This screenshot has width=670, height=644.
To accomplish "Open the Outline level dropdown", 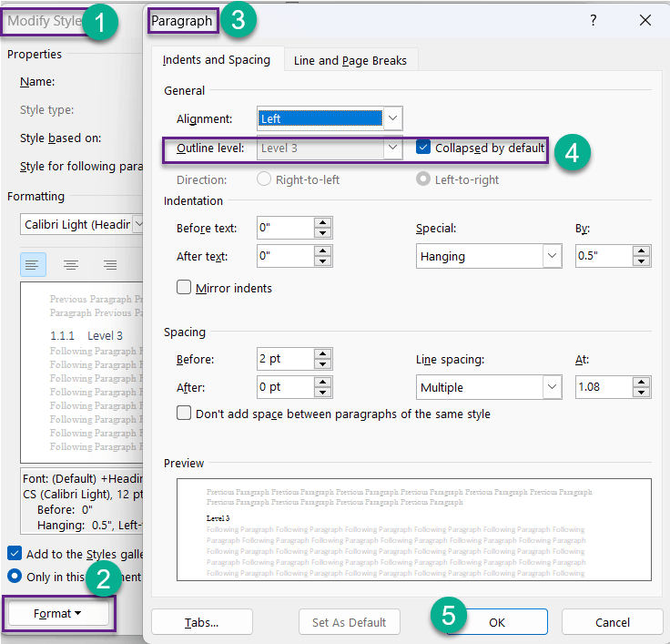I will 392,148.
